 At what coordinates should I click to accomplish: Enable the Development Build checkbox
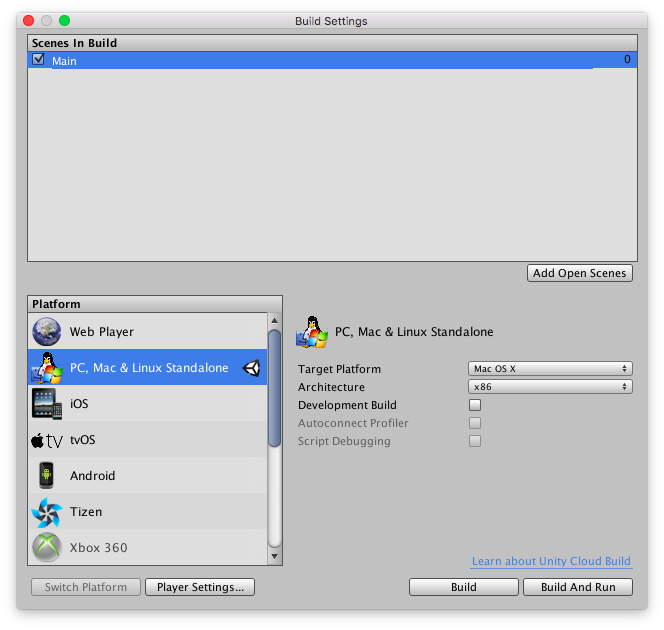(475, 405)
